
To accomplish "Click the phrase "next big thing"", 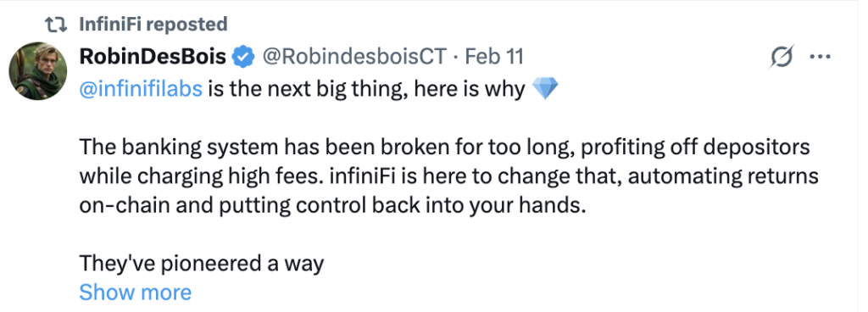I will point(320,88).
